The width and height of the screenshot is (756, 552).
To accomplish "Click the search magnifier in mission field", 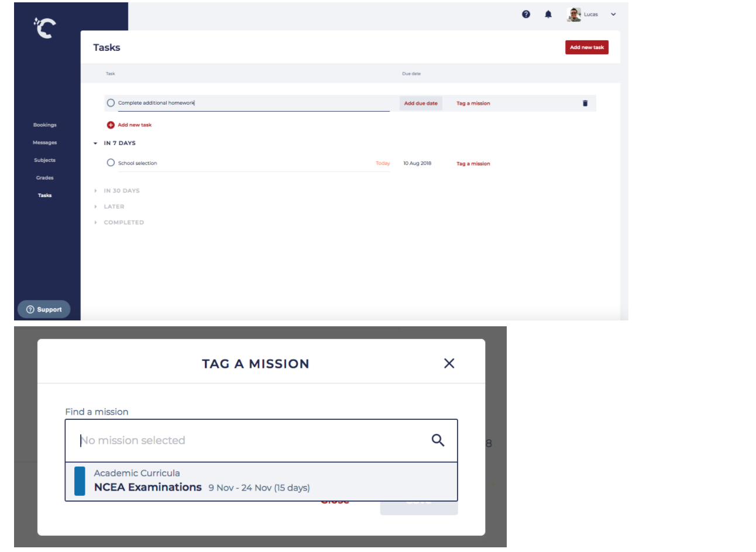I will [x=438, y=440].
